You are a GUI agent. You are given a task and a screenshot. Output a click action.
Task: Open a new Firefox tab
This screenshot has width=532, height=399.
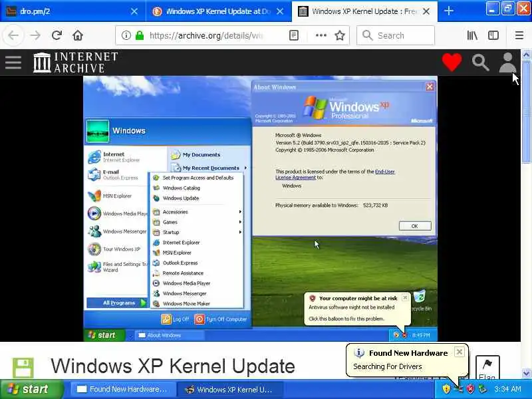coord(448,11)
